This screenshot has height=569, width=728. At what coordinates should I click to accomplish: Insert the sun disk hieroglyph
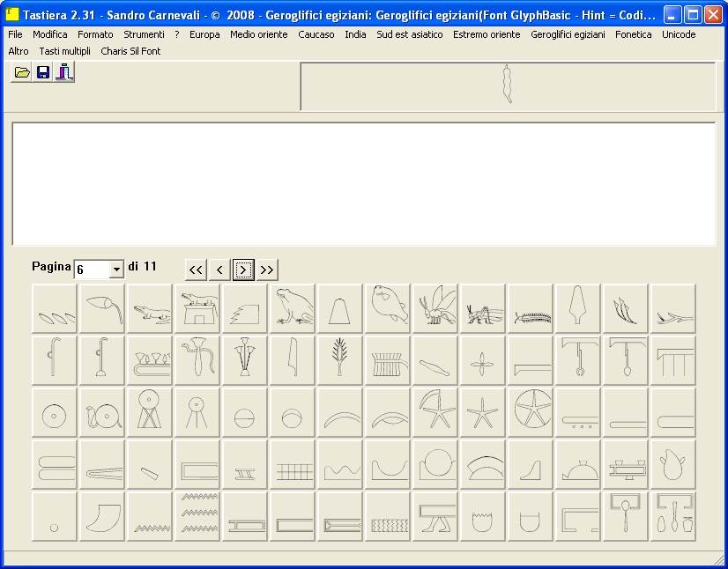55,412
